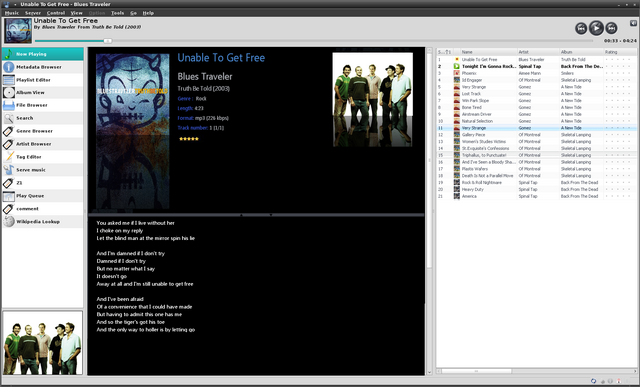Click the five-star rating under Track number
This screenshot has height=387, width=640.
[189, 139]
